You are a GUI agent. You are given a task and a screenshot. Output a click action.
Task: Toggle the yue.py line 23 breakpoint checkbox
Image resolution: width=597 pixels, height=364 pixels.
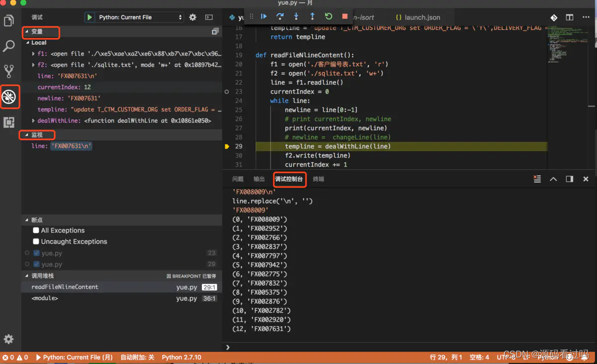pos(36,253)
